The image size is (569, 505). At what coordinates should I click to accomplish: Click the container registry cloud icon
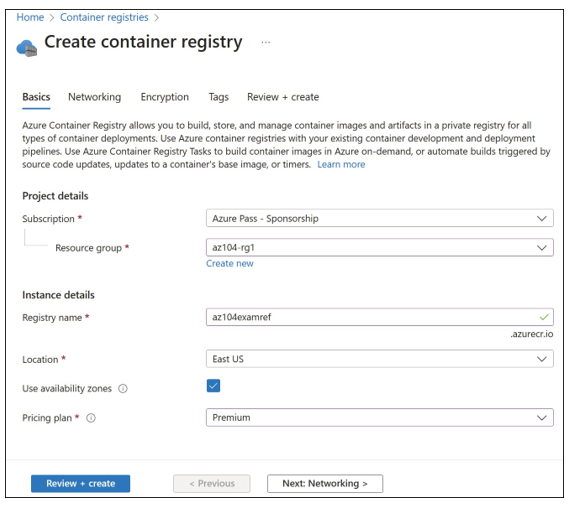26,48
